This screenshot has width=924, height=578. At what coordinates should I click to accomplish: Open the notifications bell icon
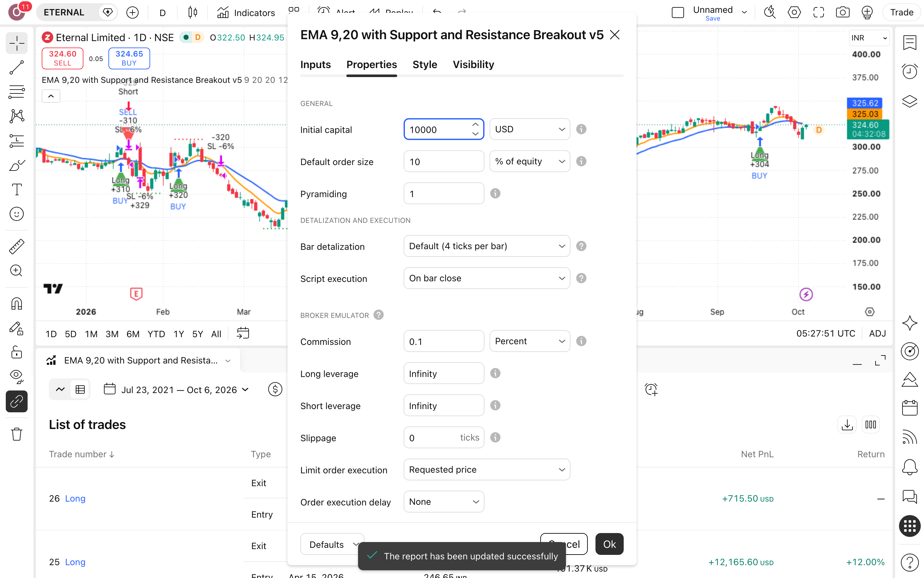tap(910, 467)
